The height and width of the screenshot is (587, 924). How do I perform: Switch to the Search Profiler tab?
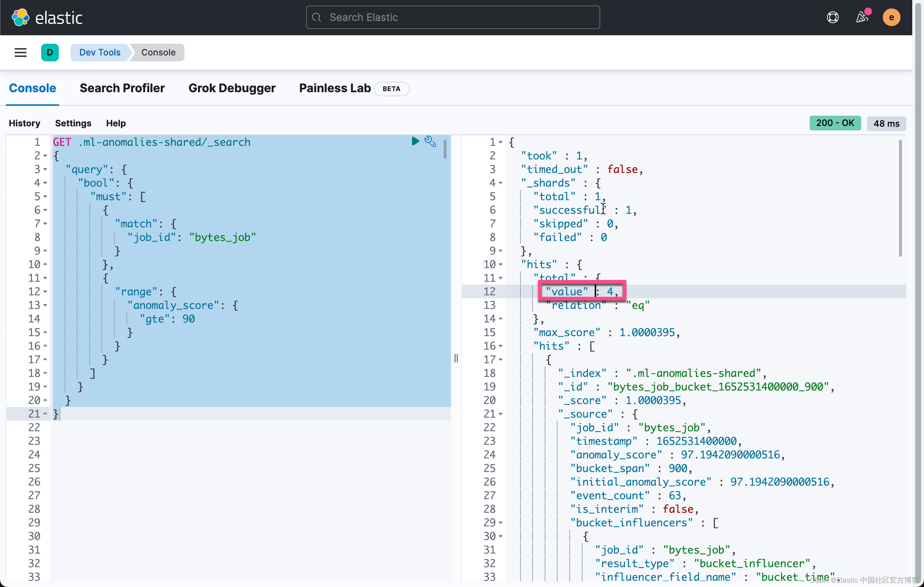[x=122, y=88]
